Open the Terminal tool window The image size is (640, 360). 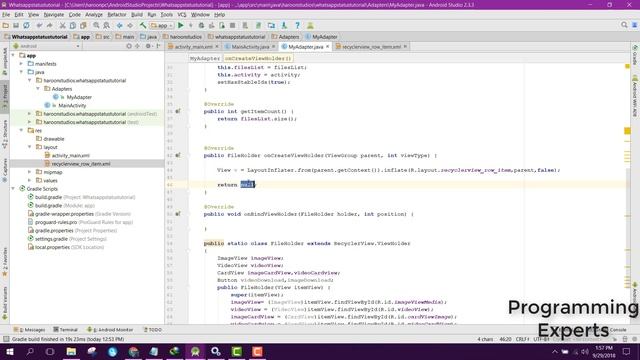(65, 329)
